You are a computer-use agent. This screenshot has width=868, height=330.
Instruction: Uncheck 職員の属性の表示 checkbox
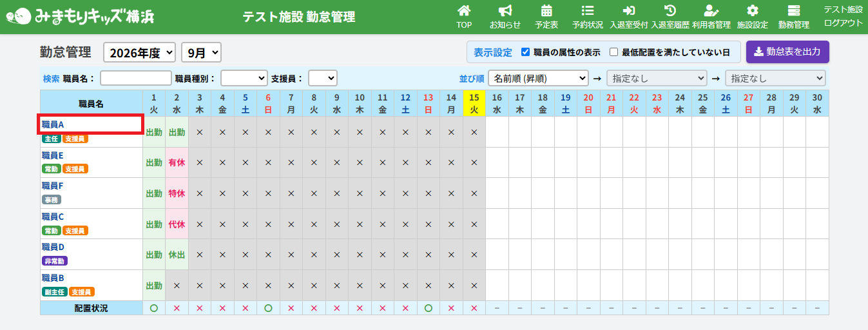[x=525, y=52]
